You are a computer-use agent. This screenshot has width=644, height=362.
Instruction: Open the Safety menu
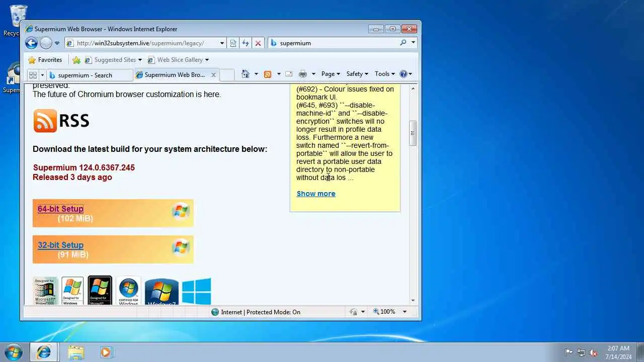(x=357, y=74)
